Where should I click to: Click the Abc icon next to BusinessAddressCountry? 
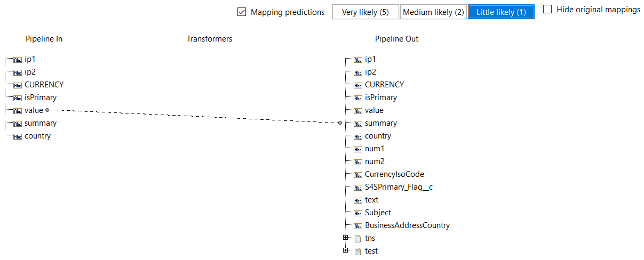pyautogui.click(x=357, y=226)
